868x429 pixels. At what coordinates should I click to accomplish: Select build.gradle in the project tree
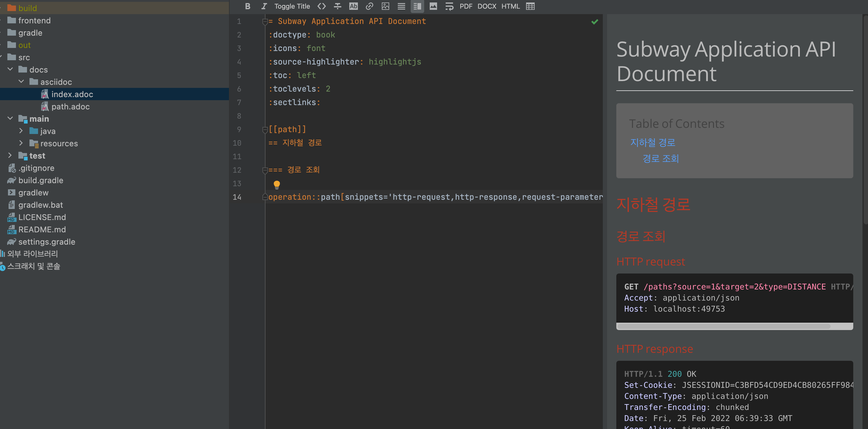point(41,180)
